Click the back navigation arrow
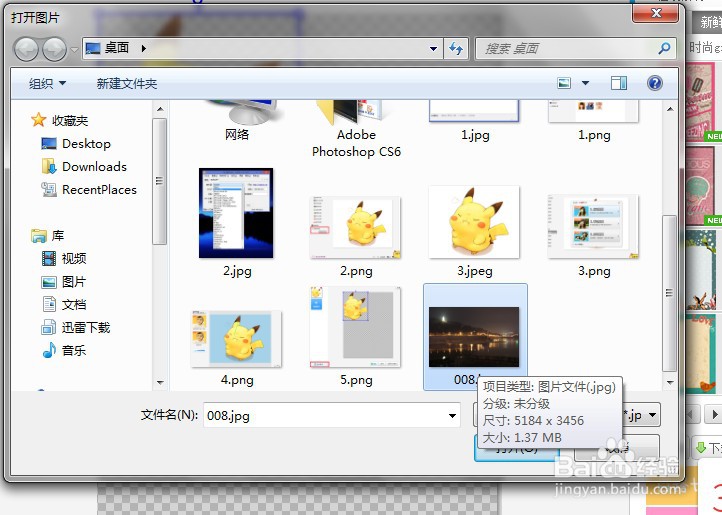The height and width of the screenshot is (515, 722). coord(26,49)
